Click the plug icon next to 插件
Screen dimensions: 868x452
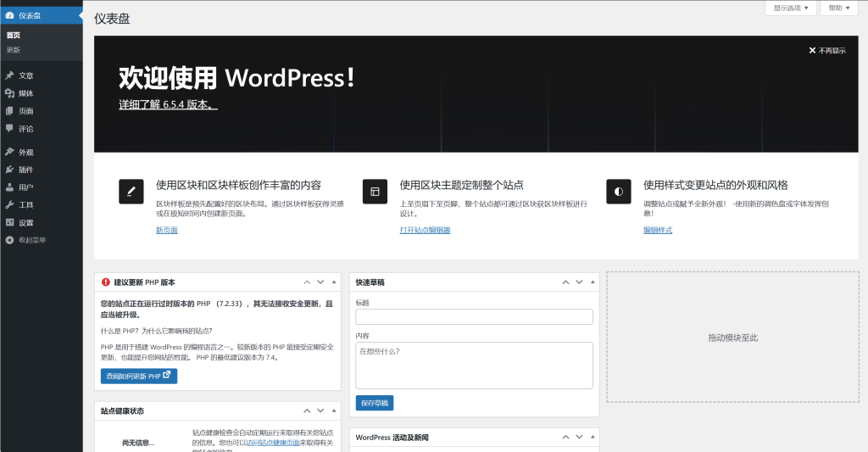(9, 170)
